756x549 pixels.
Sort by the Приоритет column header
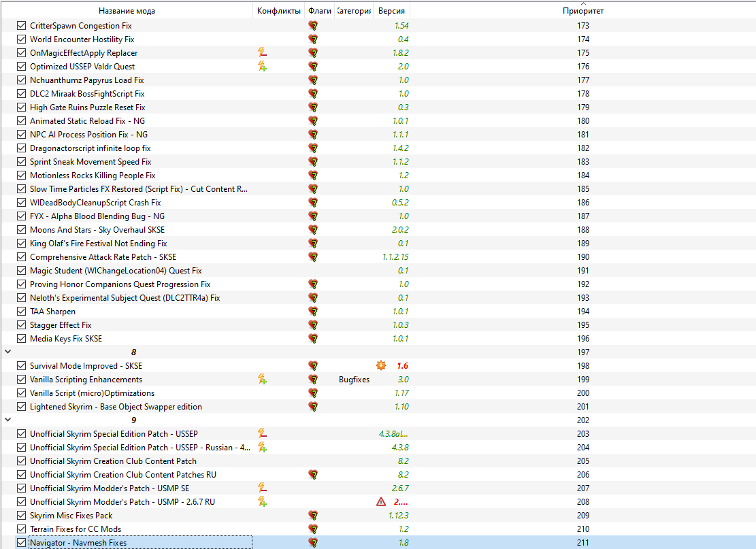pyautogui.click(x=583, y=11)
